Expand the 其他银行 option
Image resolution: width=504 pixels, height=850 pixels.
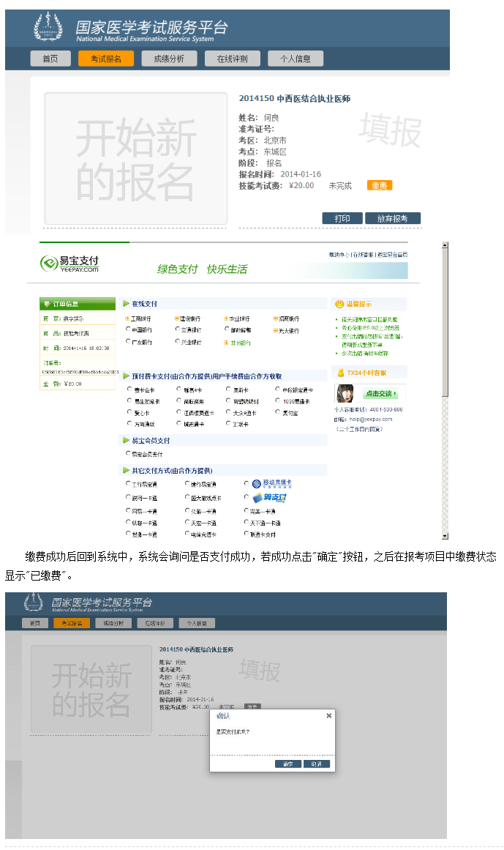(x=226, y=343)
